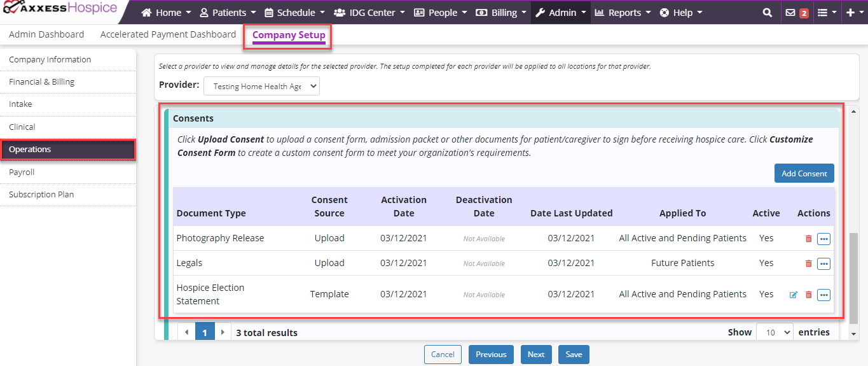Select Financial & Billing in the sidebar
Image resolution: width=868 pixels, height=366 pixels.
pyautogui.click(x=42, y=82)
